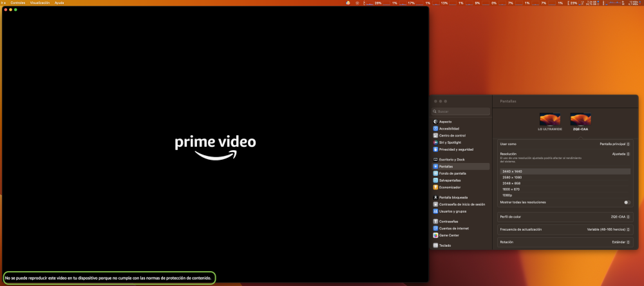Open the Rotación Estándar dropdown

[621, 242]
